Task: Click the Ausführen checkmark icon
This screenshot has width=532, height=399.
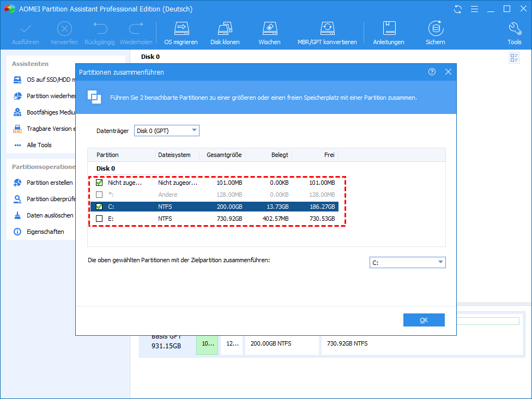Action: point(26,28)
